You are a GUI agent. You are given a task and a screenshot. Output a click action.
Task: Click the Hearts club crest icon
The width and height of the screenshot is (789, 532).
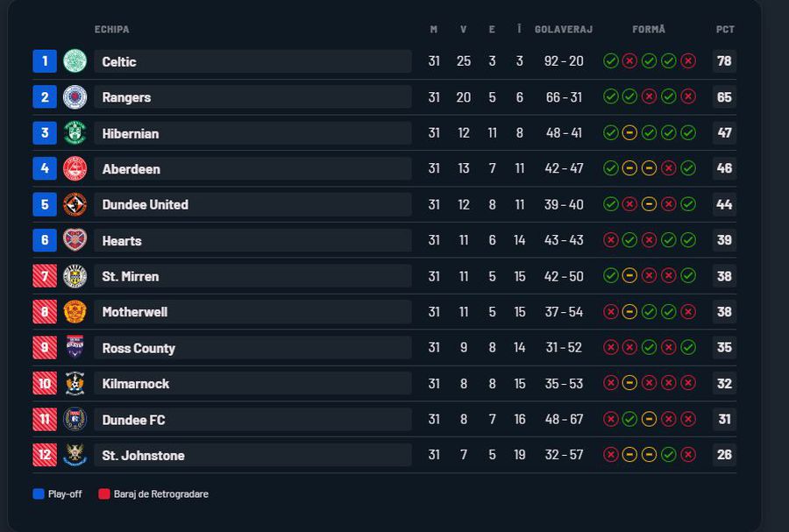pos(75,240)
